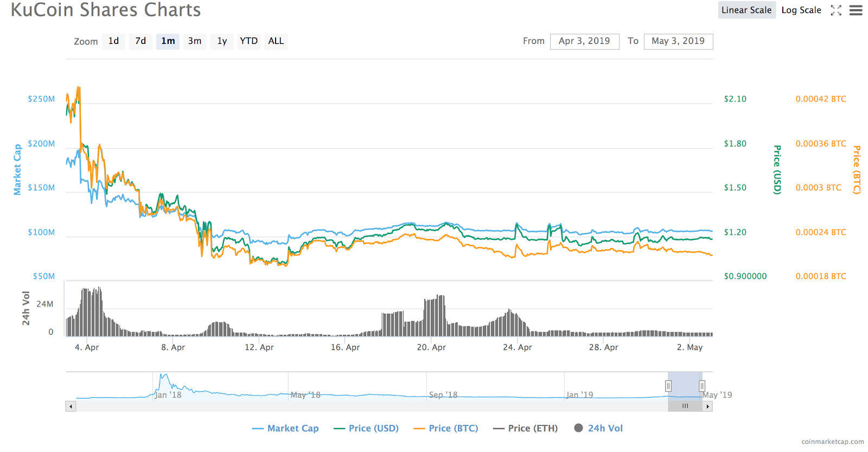Click the 12. Apr x-axis label
Viewport: 868px width, 452px height.
click(259, 347)
